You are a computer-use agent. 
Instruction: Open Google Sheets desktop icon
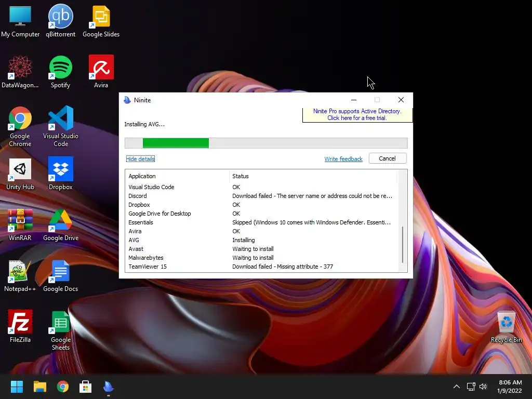pos(61,331)
